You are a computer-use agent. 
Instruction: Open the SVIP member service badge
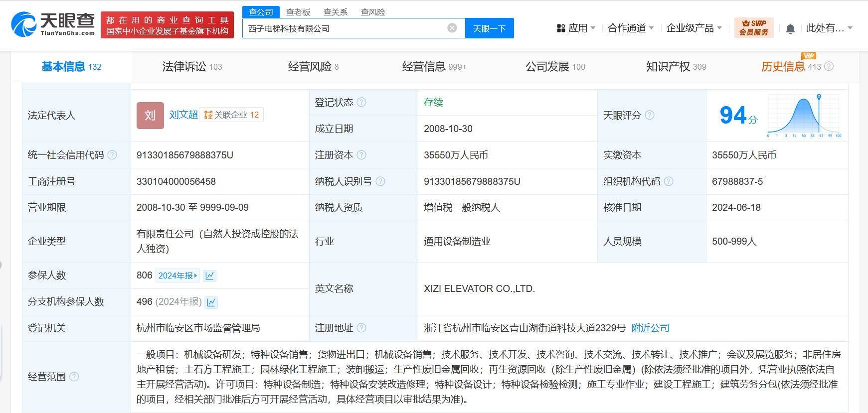click(x=753, y=28)
